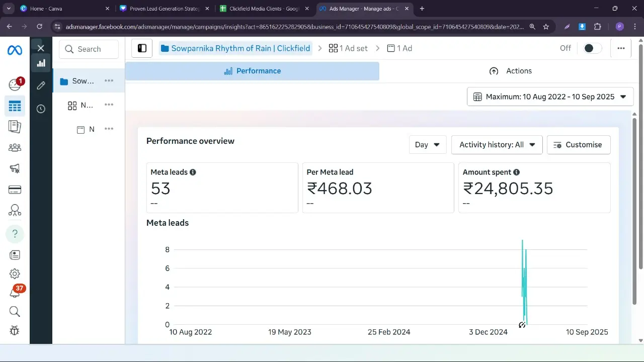This screenshot has width=644, height=362.
Task: Open the Maximum date range picker
Action: (x=550, y=97)
